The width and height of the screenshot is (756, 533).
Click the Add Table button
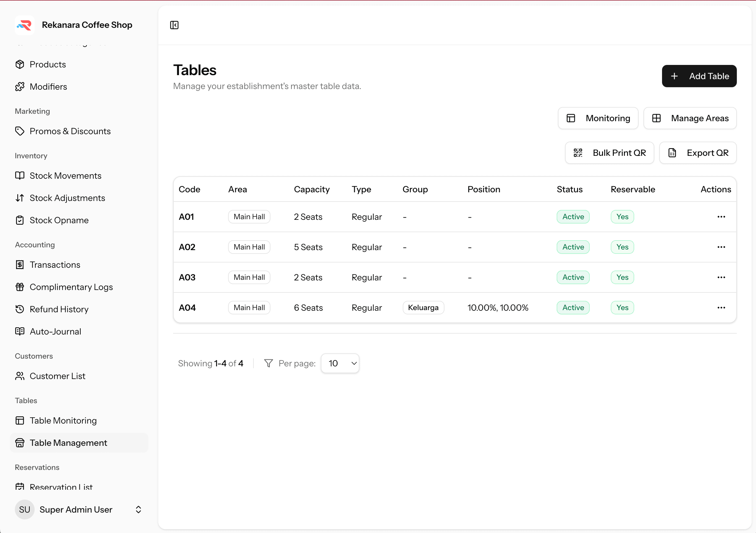[x=699, y=76]
